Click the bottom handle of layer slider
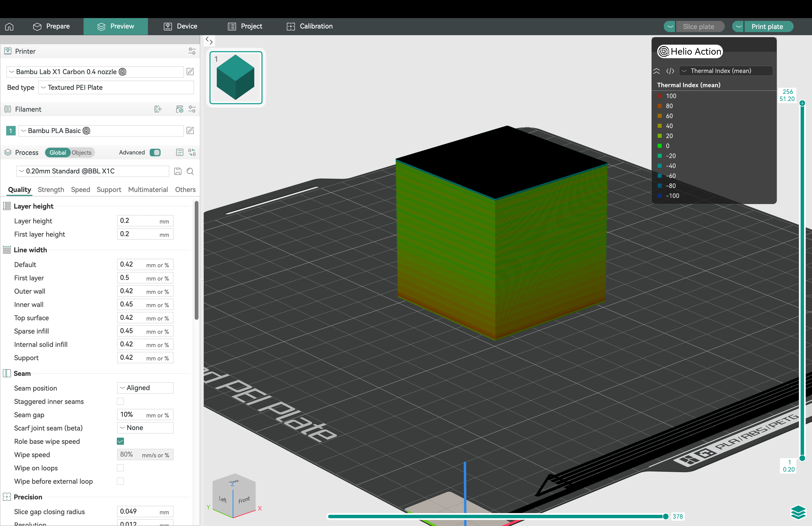The width and height of the screenshot is (812, 526). pos(802,458)
